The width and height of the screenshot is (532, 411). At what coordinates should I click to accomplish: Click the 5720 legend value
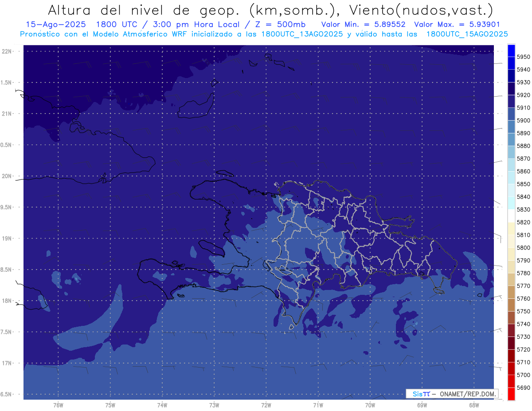(523, 350)
